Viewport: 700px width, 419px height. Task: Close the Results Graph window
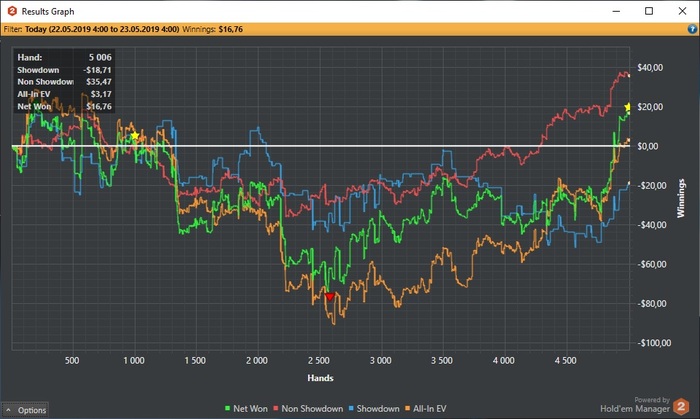682,11
